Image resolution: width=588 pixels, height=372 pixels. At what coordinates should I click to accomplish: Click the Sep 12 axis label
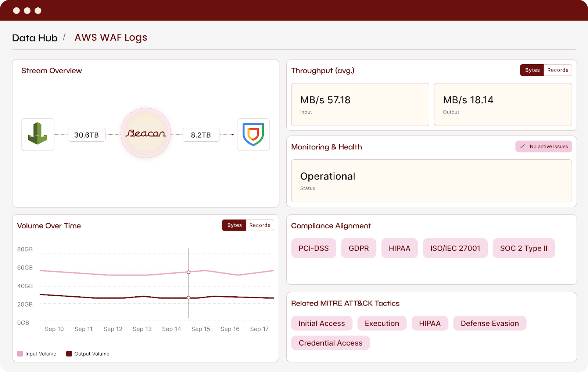pos(113,329)
